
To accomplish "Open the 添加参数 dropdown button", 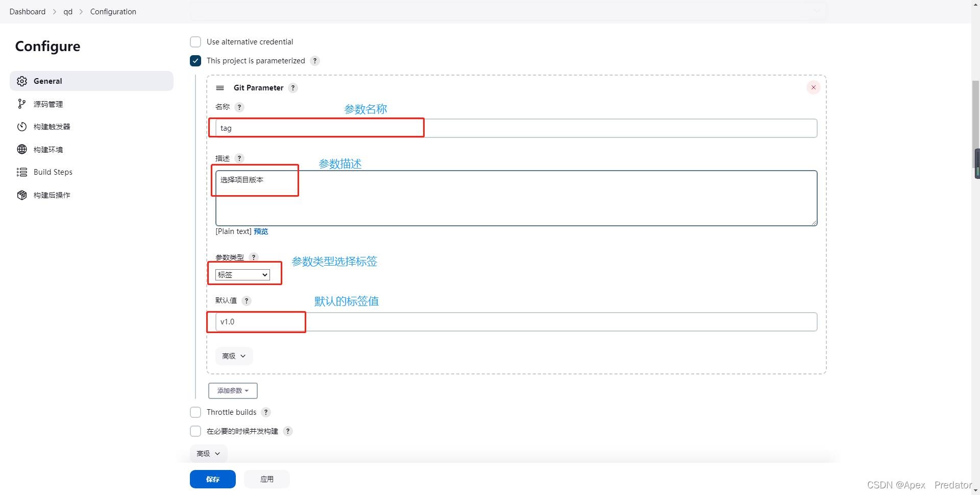I will point(233,391).
